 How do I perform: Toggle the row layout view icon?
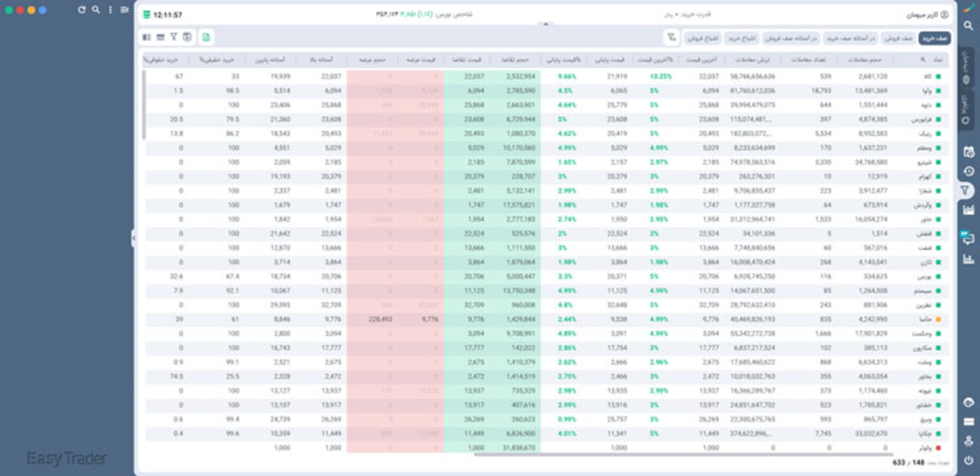160,37
